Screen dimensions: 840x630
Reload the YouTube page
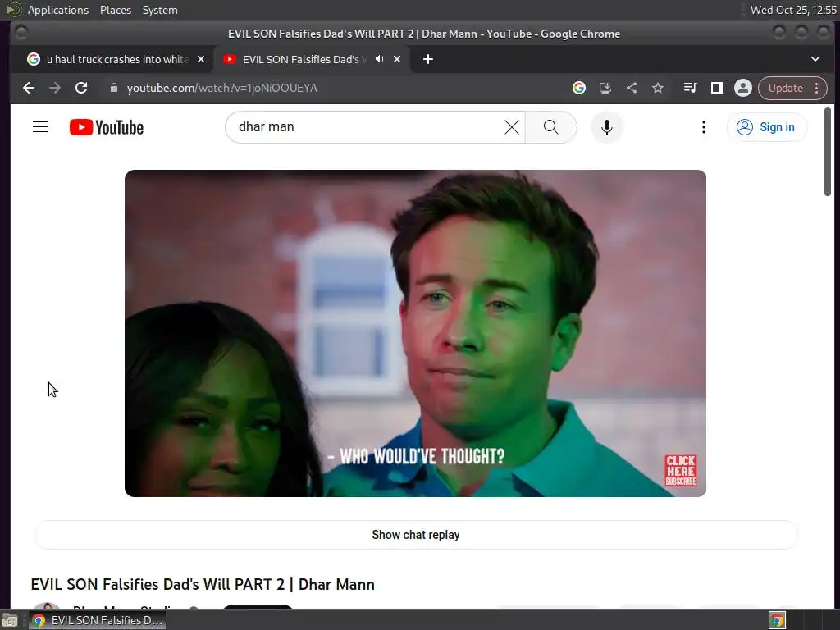pyautogui.click(x=81, y=88)
